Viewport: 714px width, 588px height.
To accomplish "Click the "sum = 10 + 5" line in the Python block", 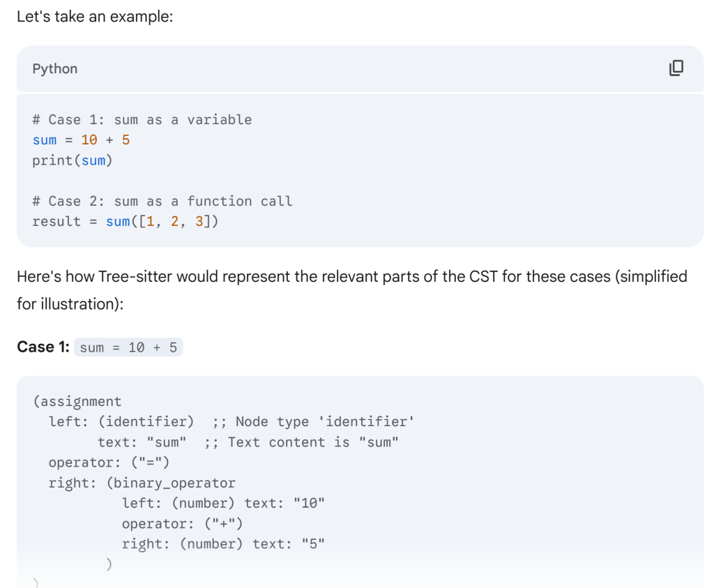I will point(81,140).
